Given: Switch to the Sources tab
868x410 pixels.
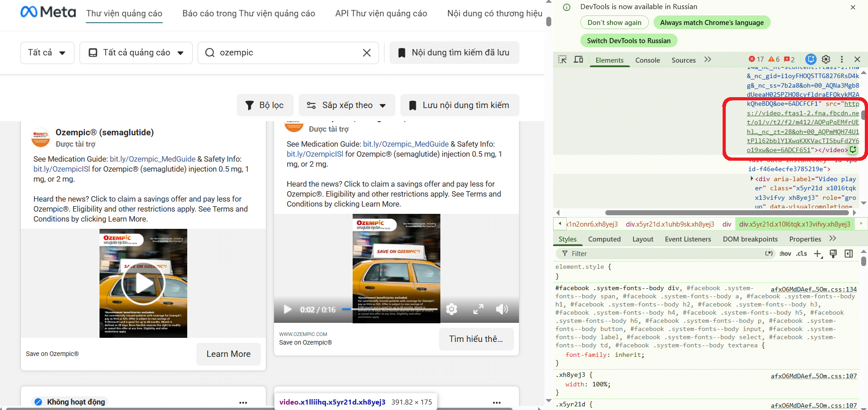Looking at the screenshot, I should click(683, 60).
